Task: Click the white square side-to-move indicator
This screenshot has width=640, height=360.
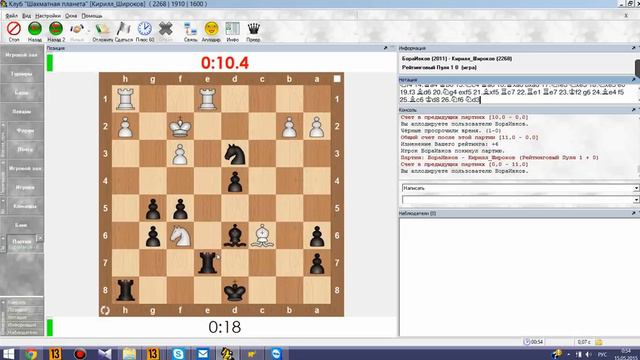Action: coord(337,78)
